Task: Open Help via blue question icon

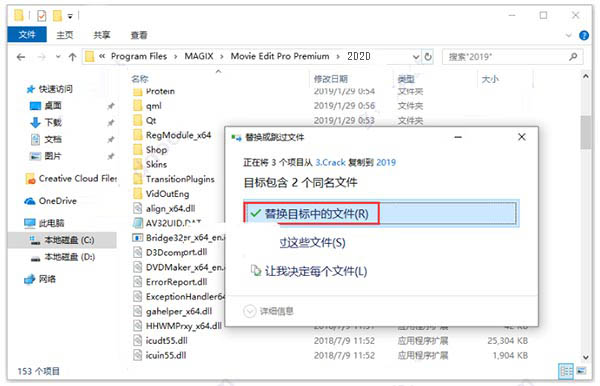Action: (584, 36)
